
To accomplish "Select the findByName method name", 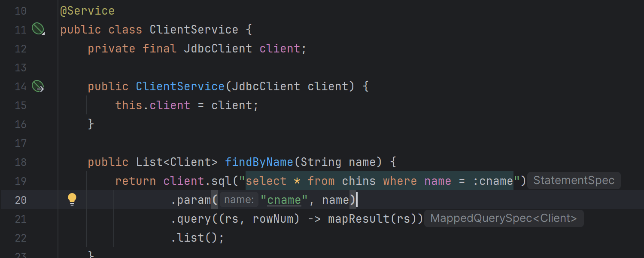I will [259, 162].
